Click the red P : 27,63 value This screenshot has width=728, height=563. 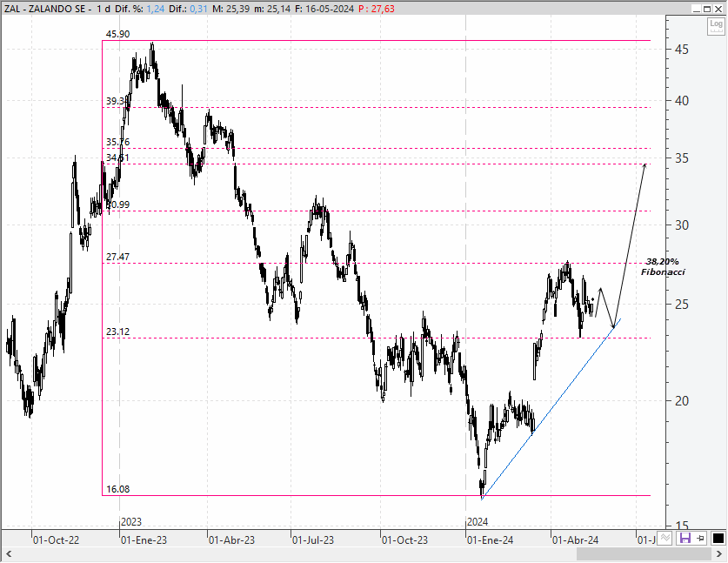coord(376,9)
